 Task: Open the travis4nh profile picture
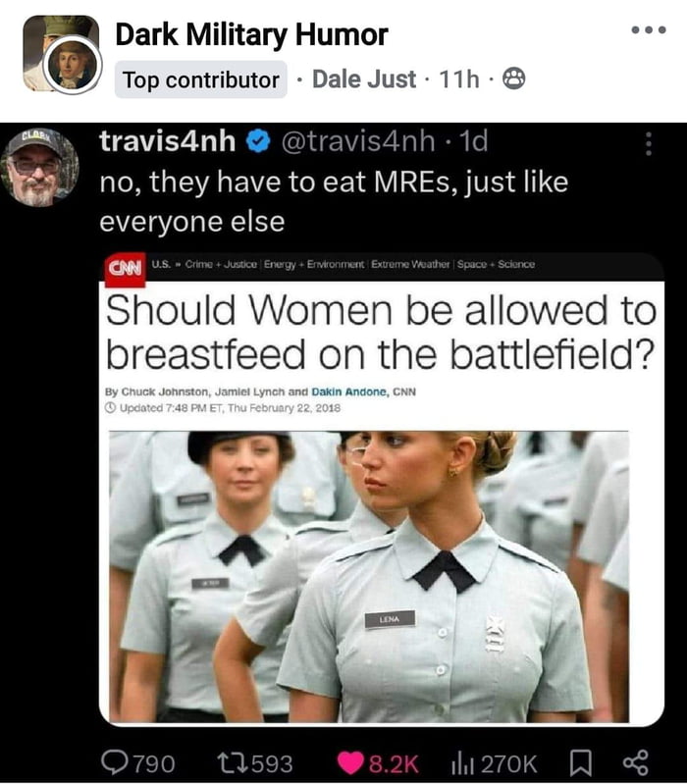(x=39, y=167)
